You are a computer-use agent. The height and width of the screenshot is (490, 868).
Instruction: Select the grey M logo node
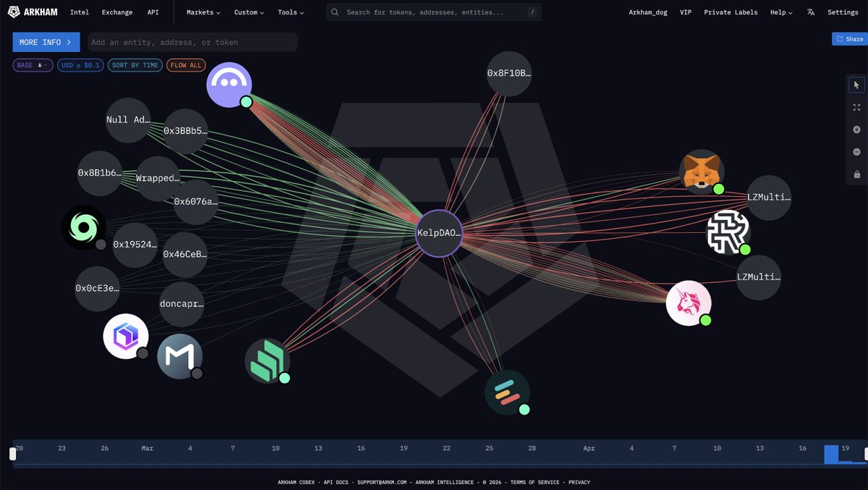[180, 356]
